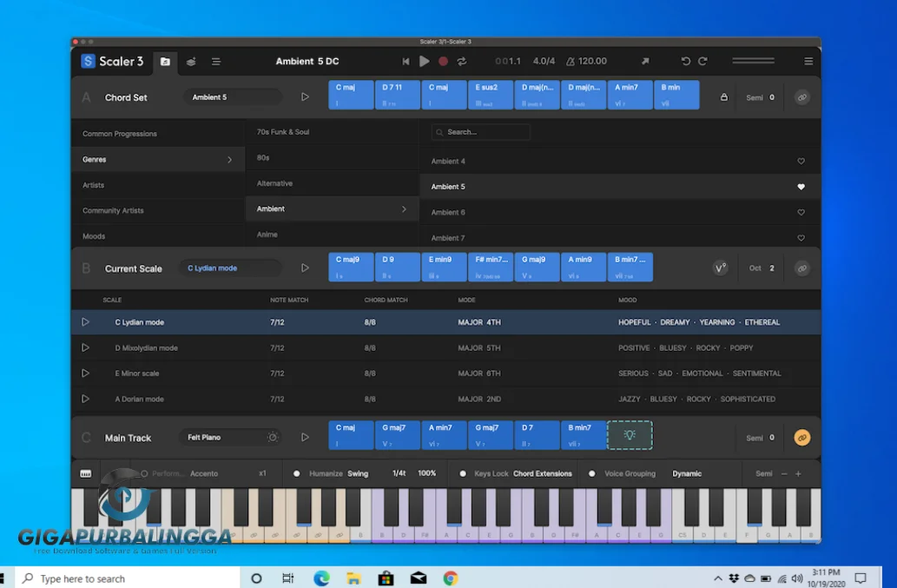Preview the C Lydian mode scale
897x588 pixels.
pyautogui.click(x=85, y=322)
